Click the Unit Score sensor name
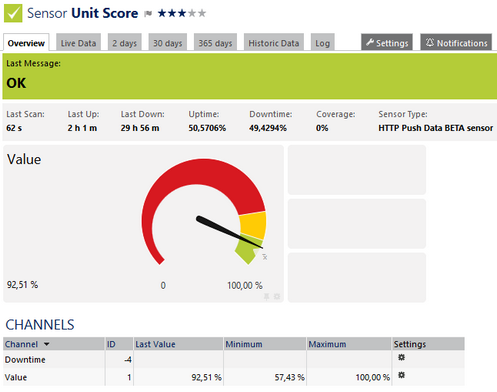Image resolution: width=497 pixels, height=392 pixels. 105,13
